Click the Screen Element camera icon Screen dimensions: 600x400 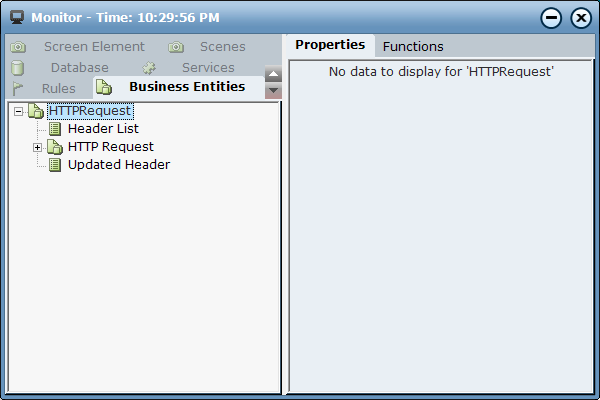pyautogui.click(x=18, y=47)
